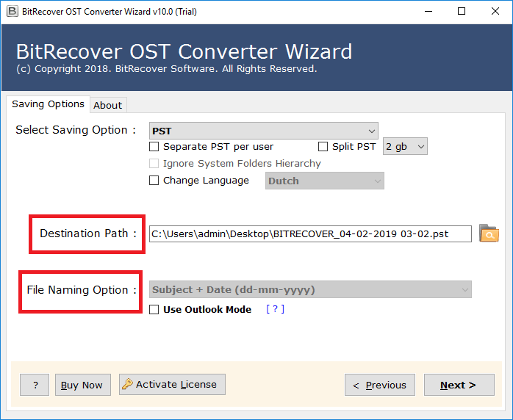Toggle the Change Language checkbox
The width and height of the screenshot is (513, 420).
pyautogui.click(x=154, y=181)
